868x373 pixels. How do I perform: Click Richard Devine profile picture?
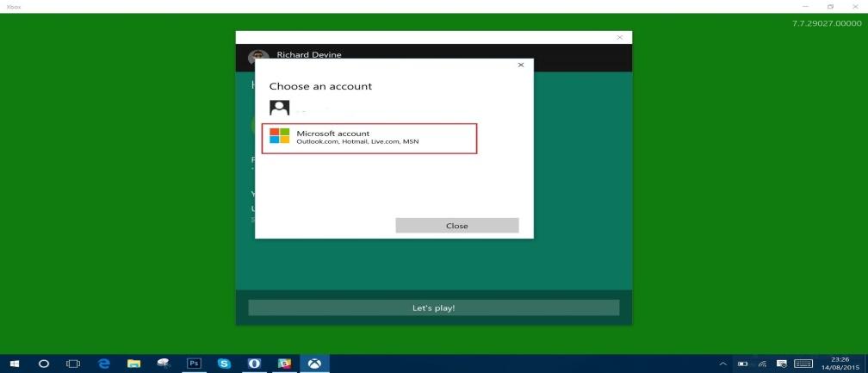(258, 56)
